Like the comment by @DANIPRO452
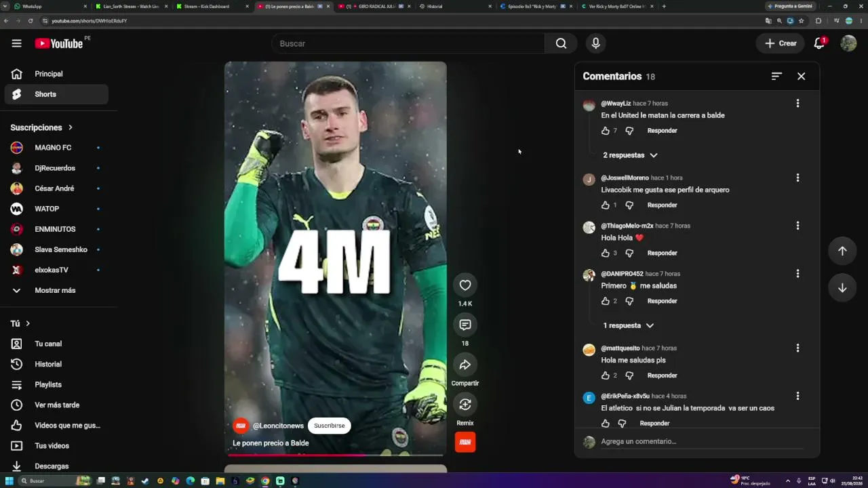This screenshot has width=868, height=488. click(606, 301)
